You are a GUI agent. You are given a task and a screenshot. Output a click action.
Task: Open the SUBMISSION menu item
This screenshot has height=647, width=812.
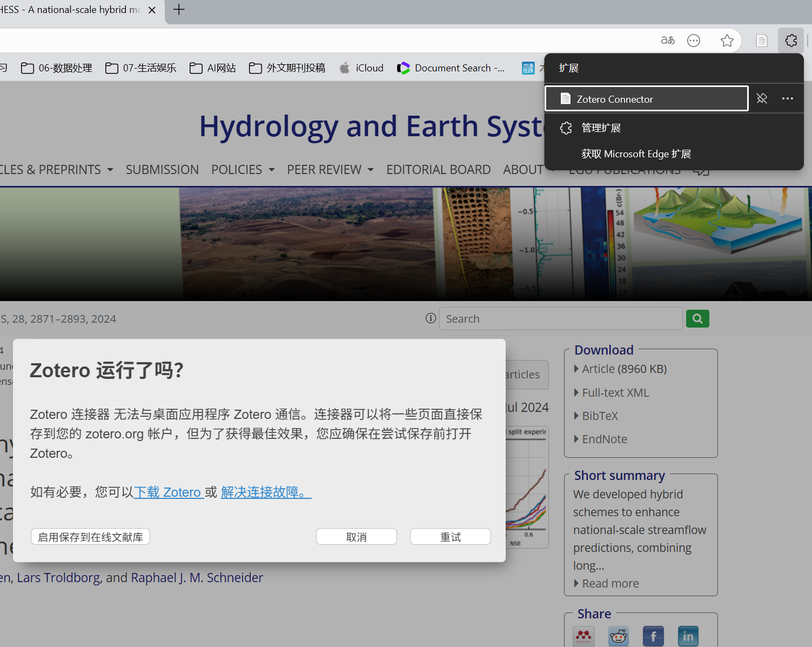coord(162,170)
